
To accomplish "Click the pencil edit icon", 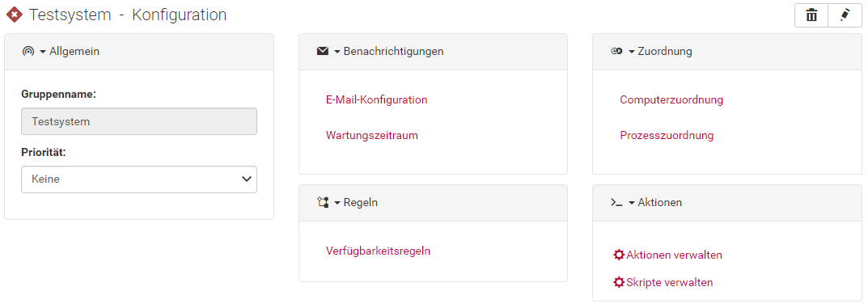I will pyautogui.click(x=845, y=15).
